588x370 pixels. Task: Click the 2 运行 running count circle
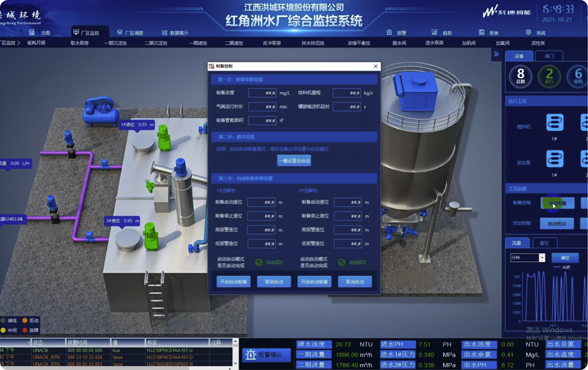tap(549, 76)
